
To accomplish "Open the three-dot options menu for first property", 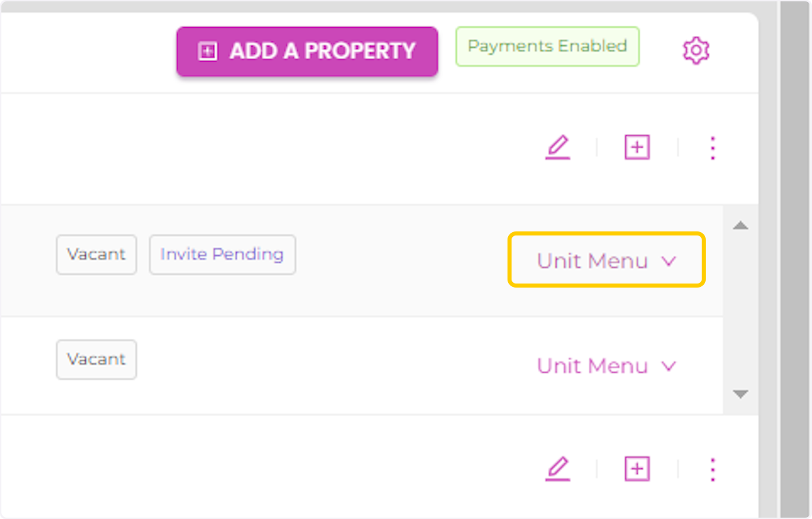I will [x=713, y=148].
